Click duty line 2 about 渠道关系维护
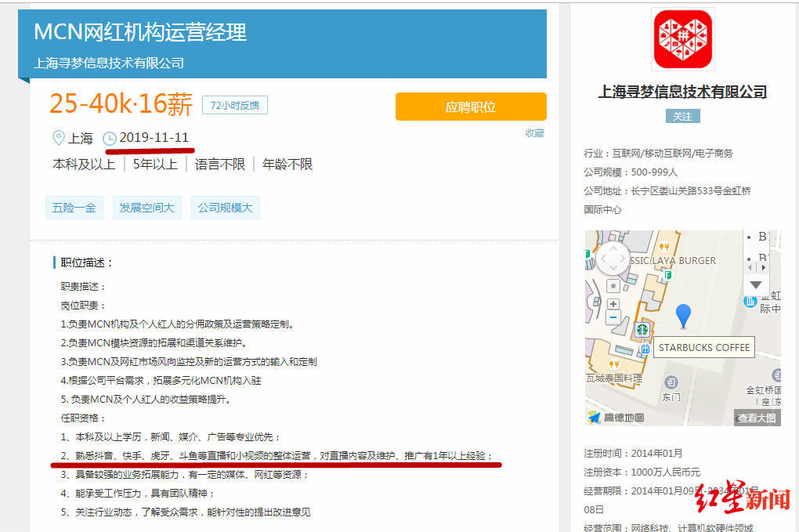Viewport: 799px width, 532px height. 154,343
